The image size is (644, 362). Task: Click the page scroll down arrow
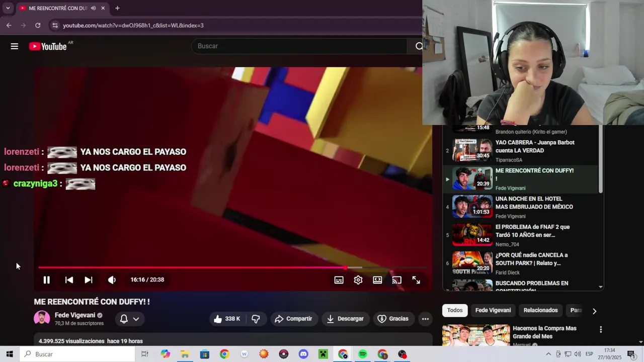tap(640, 342)
